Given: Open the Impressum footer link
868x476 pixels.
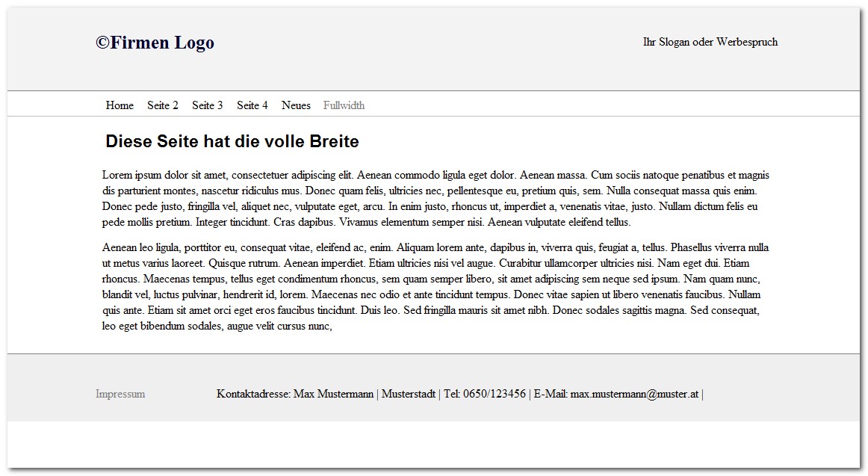Looking at the screenshot, I should click(x=120, y=394).
